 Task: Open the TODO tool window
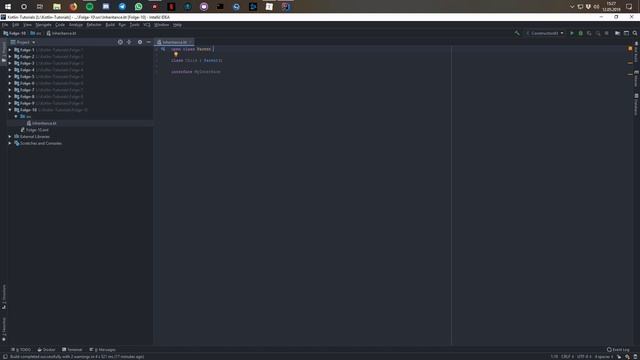(21, 349)
